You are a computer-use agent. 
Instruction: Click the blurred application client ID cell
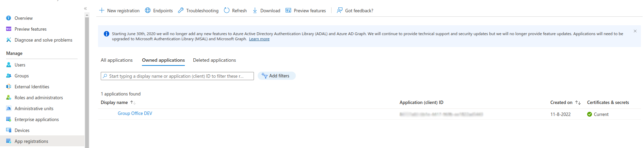pyautogui.click(x=441, y=114)
